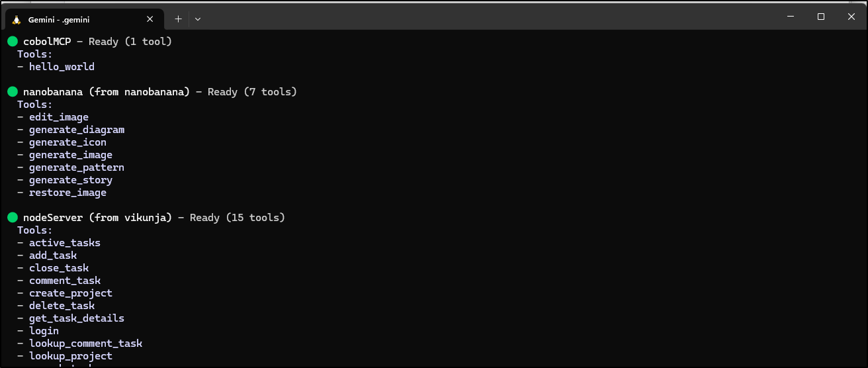Click the hello_world tool entry
The height and width of the screenshot is (368, 868).
click(x=62, y=67)
